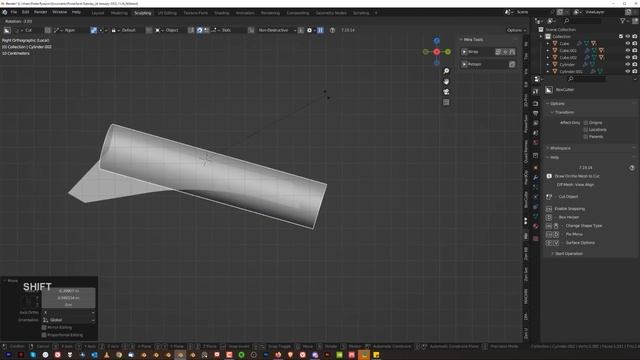Click the Blender logo menu icon
Screen dimensions: 640x360
tap(4, 12)
